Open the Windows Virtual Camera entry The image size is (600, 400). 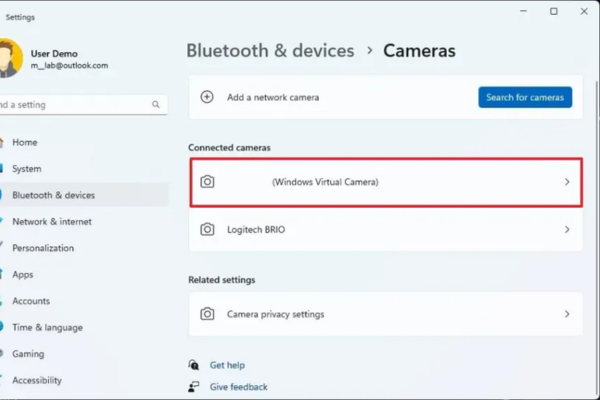click(x=386, y=182)
